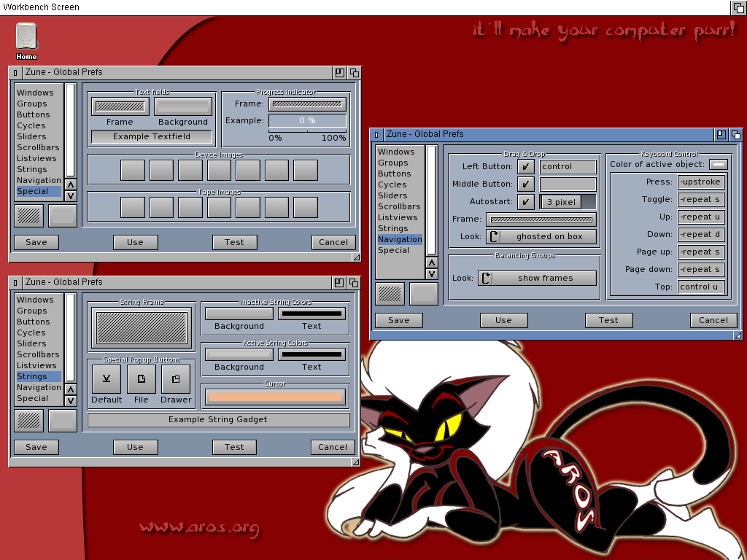Click the last Tape Images box

coord(306,208)
